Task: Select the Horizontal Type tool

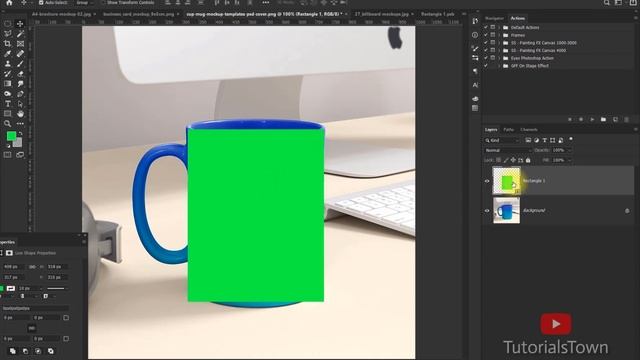Action: (7, 104)
